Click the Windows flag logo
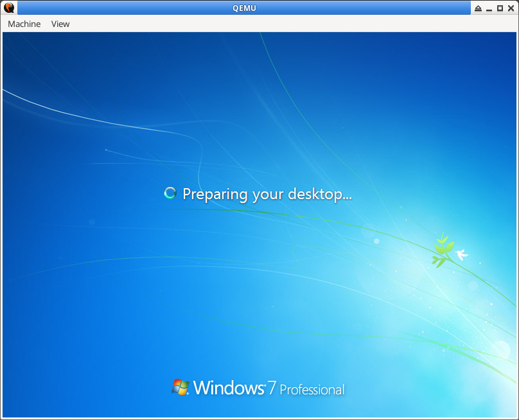Image resolution: width=519 pixels, height=420 pixels. pyautogui.click(x=180, y=387)
